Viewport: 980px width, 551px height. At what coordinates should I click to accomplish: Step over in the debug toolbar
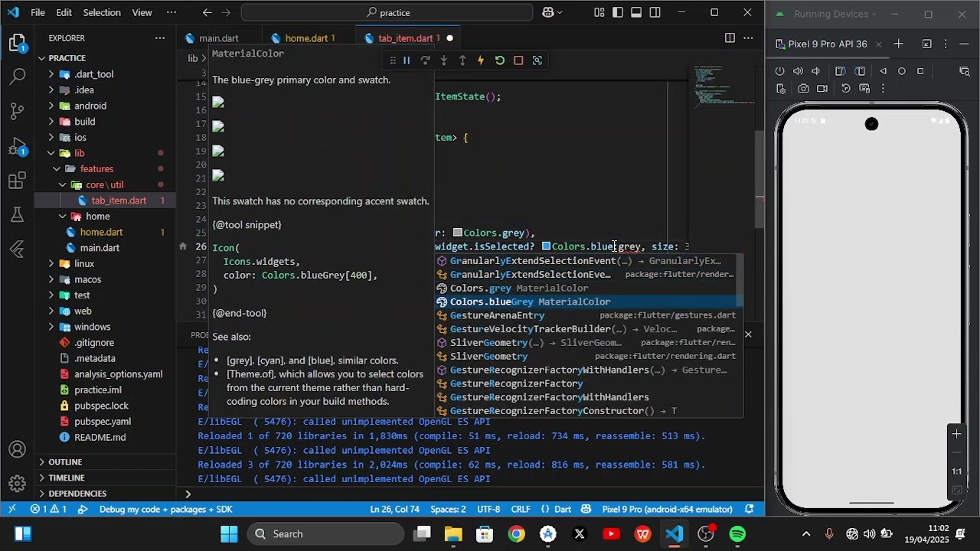pyautogui.click(x=426, y=60)
